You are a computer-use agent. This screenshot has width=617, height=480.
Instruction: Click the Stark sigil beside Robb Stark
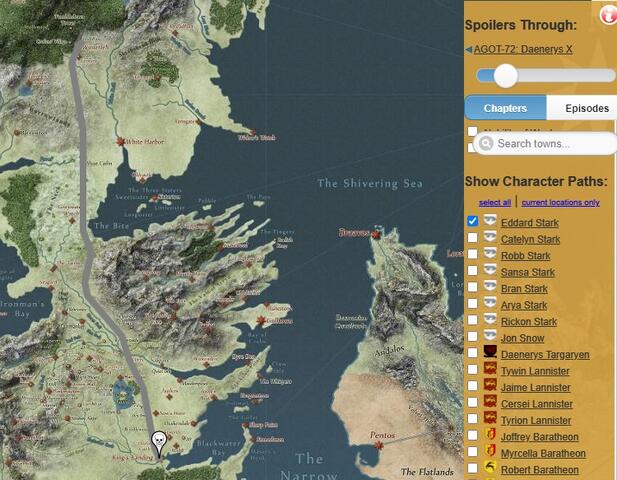click(490, 254)
